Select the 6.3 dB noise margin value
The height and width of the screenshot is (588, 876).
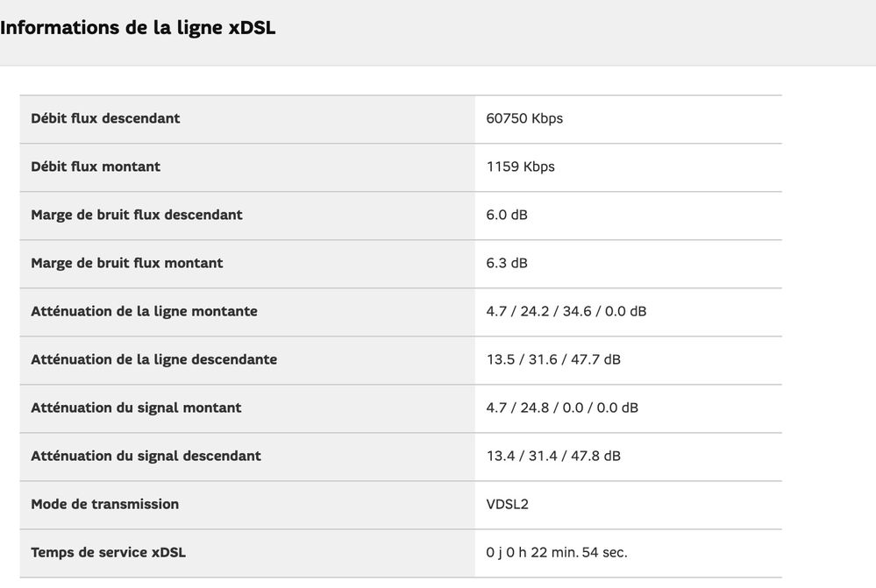click(x=507, y=263)
